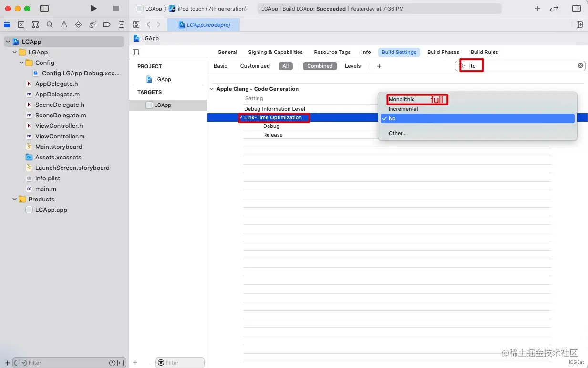Collapse the Link-Time Optimization row
The height and width of the screenshot is (368, 588).
pos(241,117)
